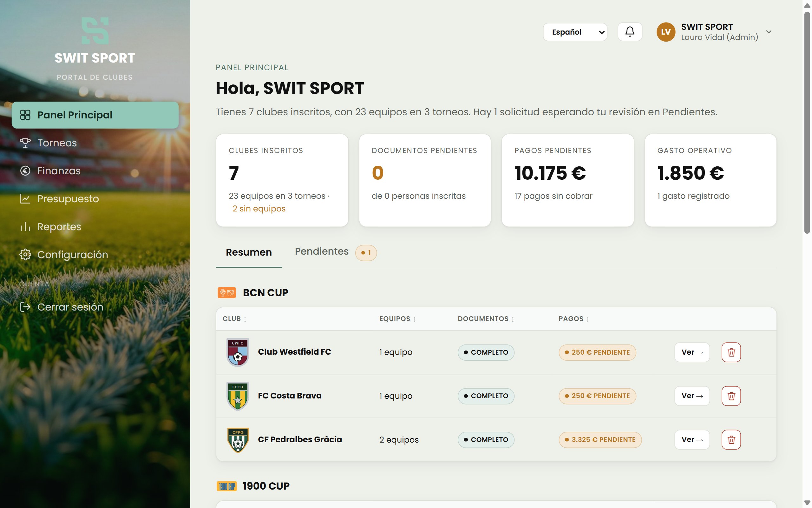Click the vertical scrollbar thumb
Screen dimensions: 812x508
coord(807,123)
